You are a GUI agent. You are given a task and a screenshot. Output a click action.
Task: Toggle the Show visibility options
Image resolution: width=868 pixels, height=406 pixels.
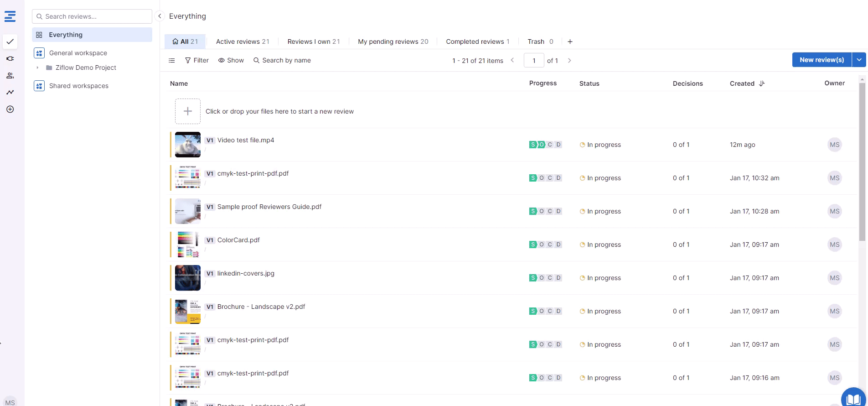pos(231,60)
